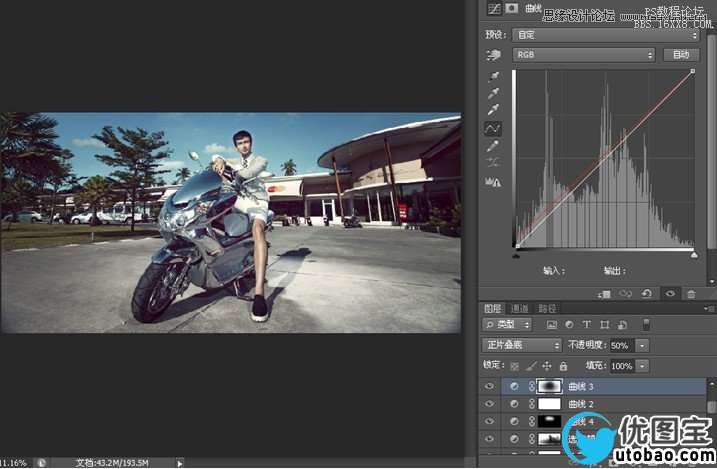Activate the on-image targeted adjustment hand tool
This screenshot has height=469, width=717.
(x=494, y=55)
